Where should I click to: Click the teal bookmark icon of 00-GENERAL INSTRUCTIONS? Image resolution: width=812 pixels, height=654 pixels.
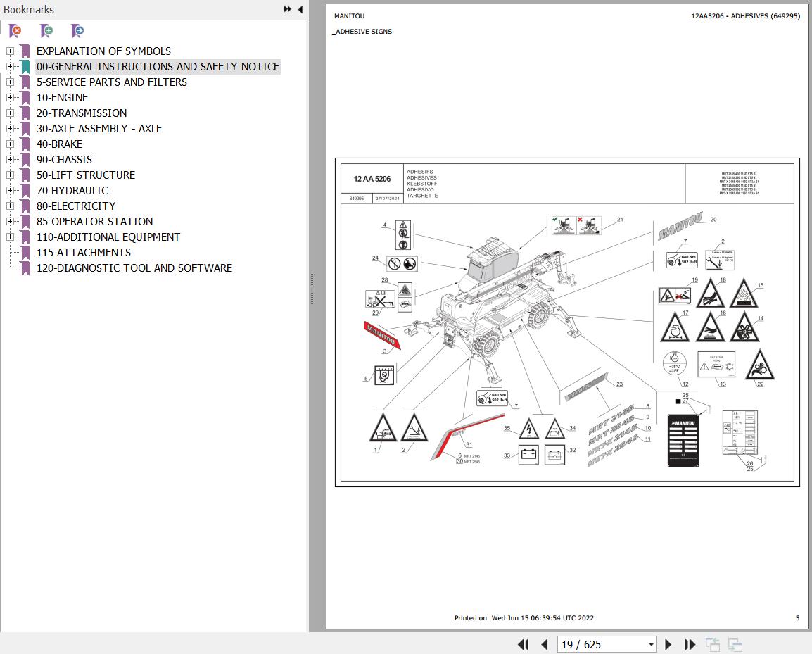pos(25,67)
